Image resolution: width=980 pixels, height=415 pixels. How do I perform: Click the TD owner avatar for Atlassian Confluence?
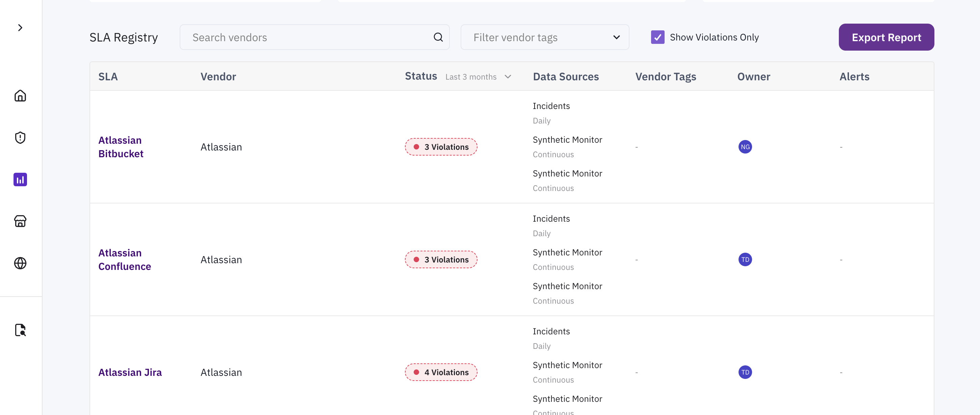pos(745,259)
